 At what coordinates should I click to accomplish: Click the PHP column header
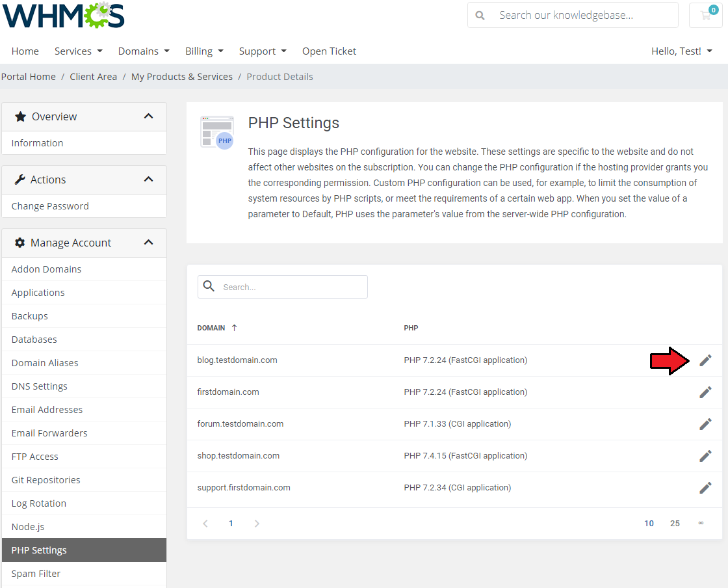coord(411,328)
